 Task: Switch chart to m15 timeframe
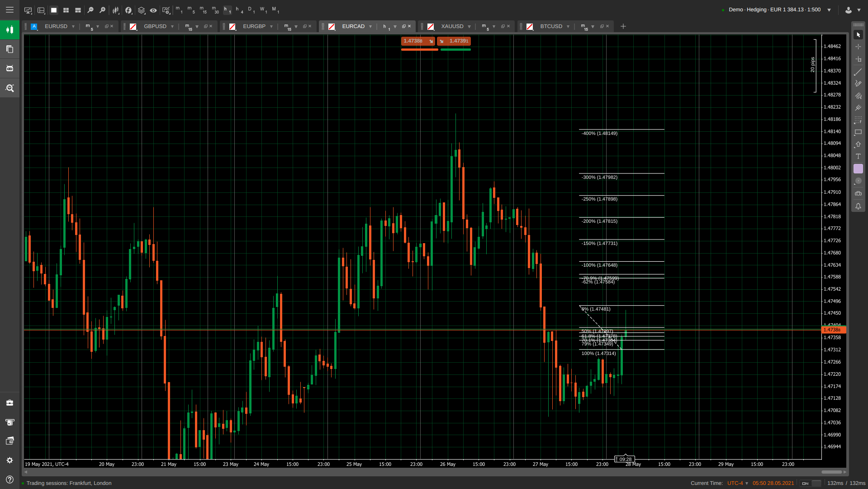click(x=203, y=10)
